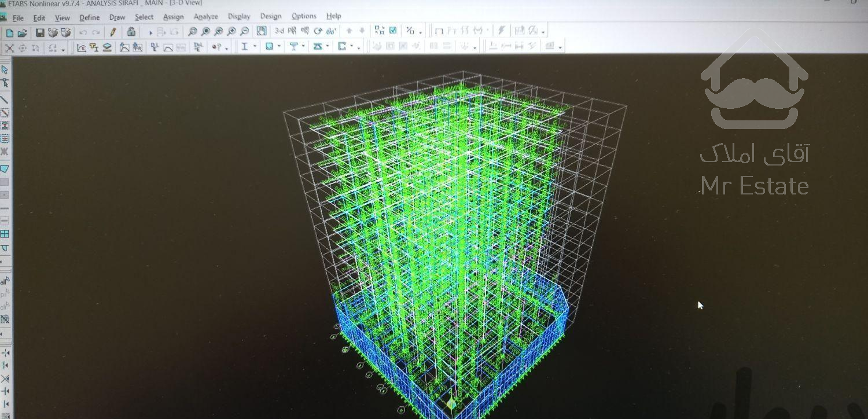Select Draw Area Objects polygon tool
Screen dimensions: 868x419
(5, 169)
